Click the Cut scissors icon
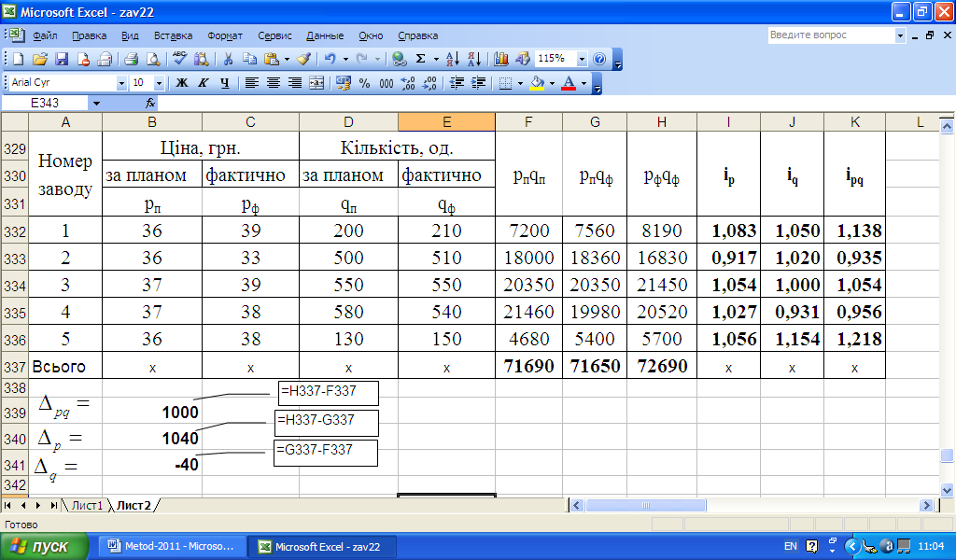 pos(227,59)
